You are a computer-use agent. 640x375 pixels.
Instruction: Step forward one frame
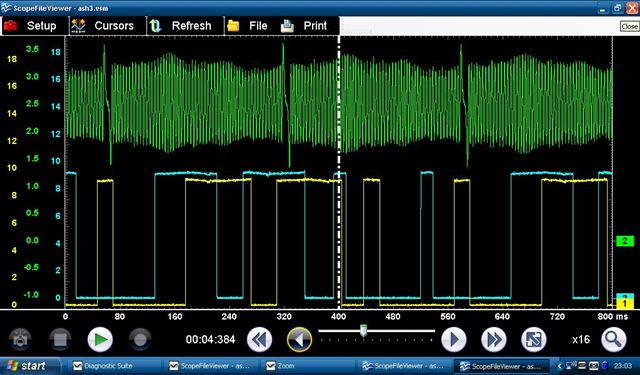[453, 339]
